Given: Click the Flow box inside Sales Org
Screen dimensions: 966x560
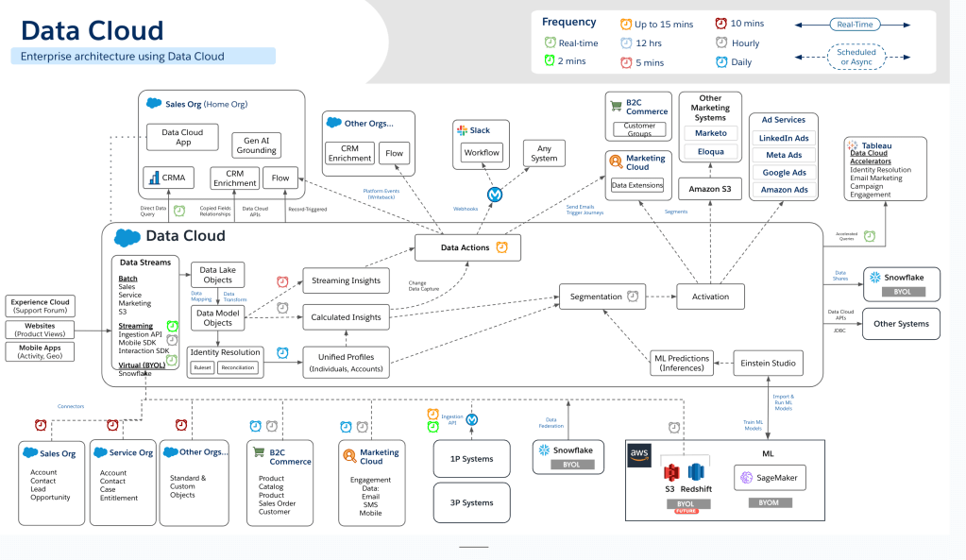Looking at the screenshot, I should (x=280, y=178).
